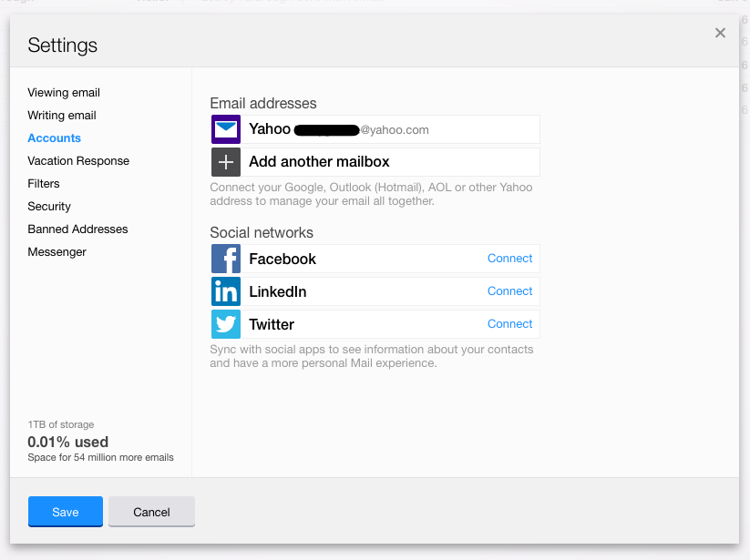Open Messenger settings section
The width and height of the screenshot is (750, 560).
(x=57, y=252)
